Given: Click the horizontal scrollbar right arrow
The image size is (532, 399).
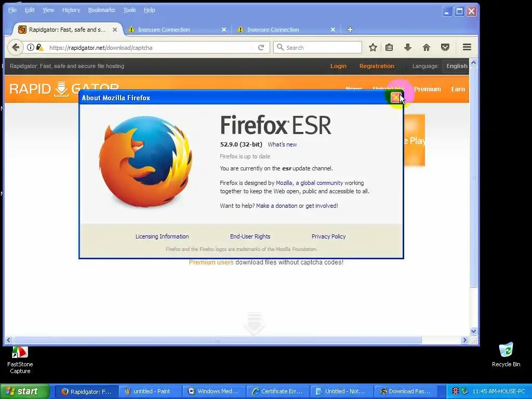Looking at the screenshot, I should point(464,340).
